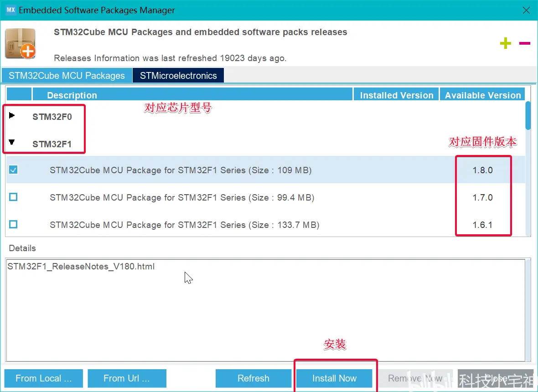Click the Installed Version column header
Image resolution: width=538 pixels, height=392 pixels.
[397, 95]
